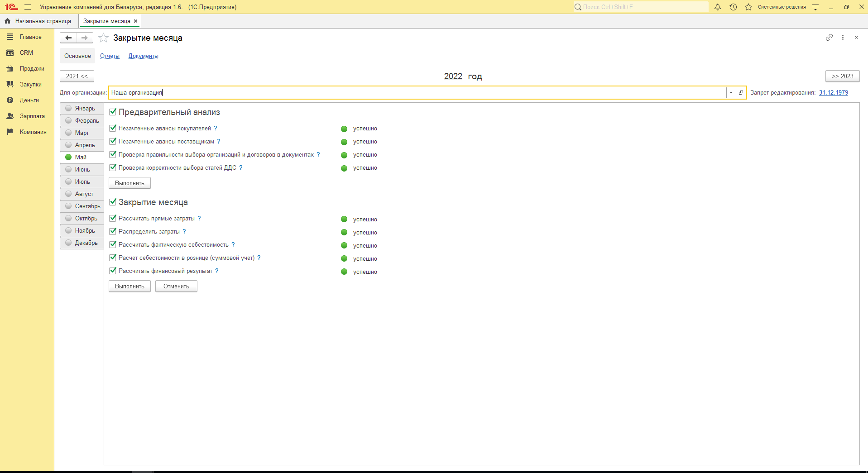The image size is (868, 473).
Task: Uncheck Незачтенные авансы покупателей checkbox
Action: (x=113, y=128)
